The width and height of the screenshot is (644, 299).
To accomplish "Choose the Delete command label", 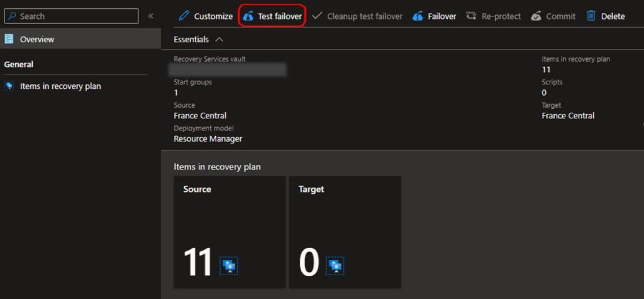I will click(613, 16).
